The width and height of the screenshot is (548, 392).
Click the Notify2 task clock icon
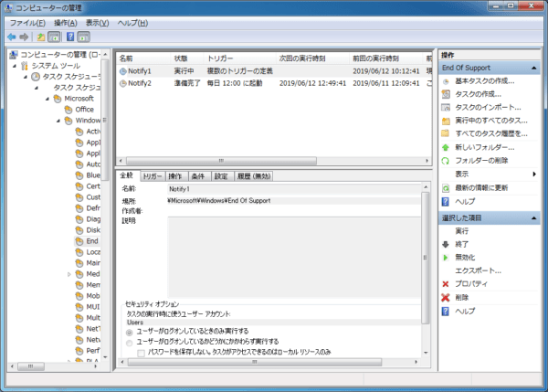[x=122, y=83]
